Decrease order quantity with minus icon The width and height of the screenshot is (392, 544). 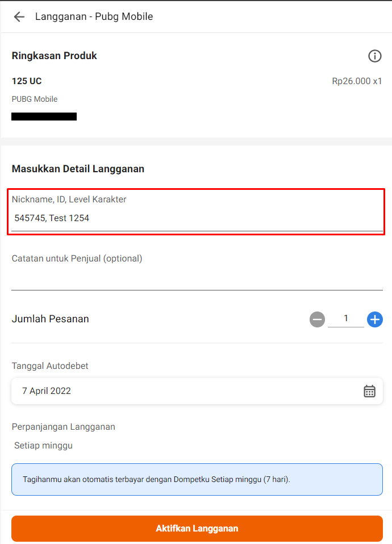pos(317,319)
